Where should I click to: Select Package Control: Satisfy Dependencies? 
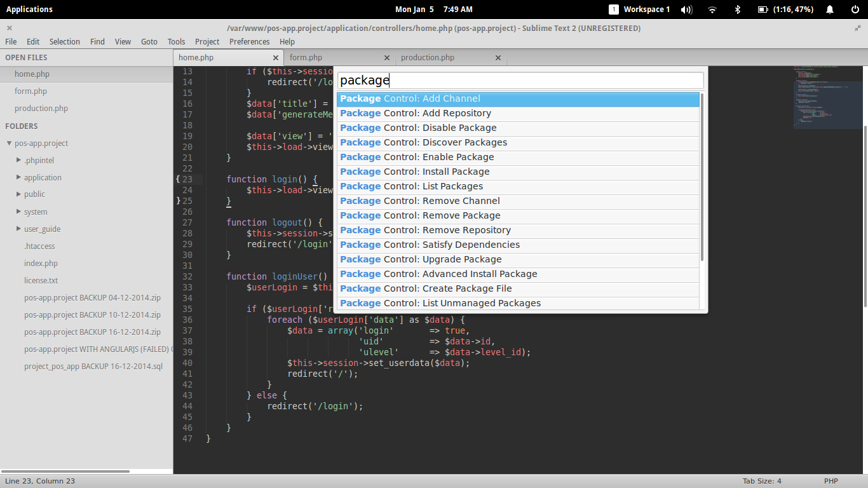(x=518, y=245)
